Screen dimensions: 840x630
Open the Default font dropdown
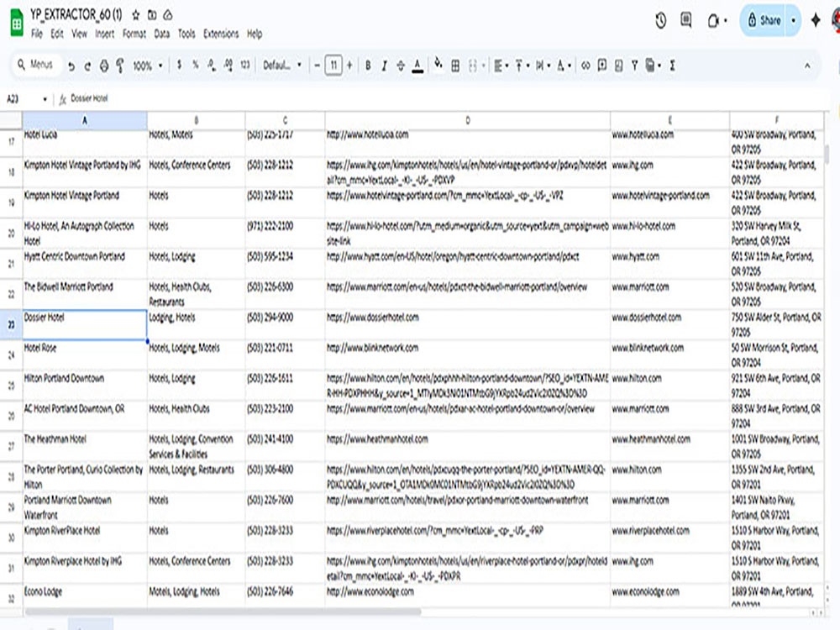[x=282, y=66]
